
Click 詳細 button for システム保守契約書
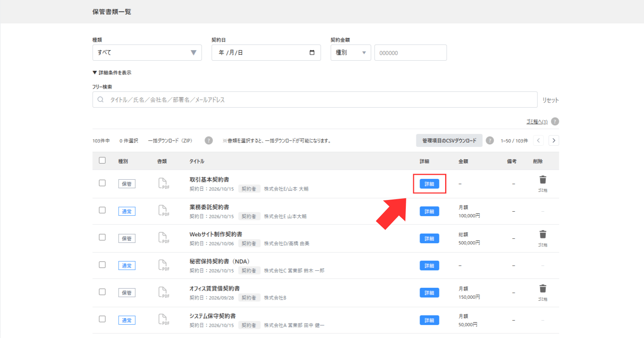[x=429, y=320]
